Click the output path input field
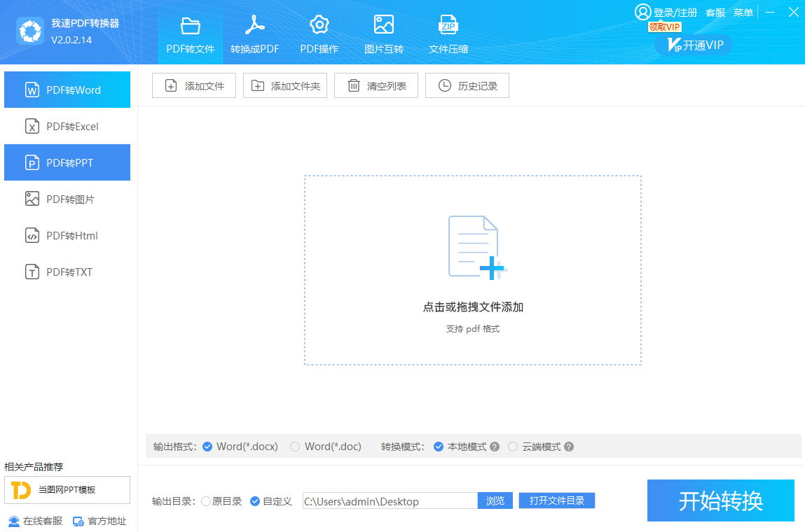 tap(390, 501)
